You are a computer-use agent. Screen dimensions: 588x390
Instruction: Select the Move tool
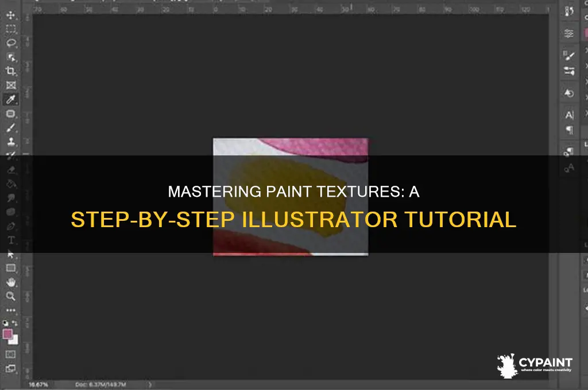(10, 15)
